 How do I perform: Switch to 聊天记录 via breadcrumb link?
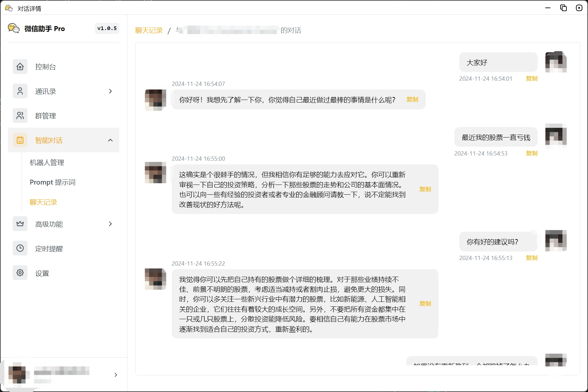[x=149, y=30]
